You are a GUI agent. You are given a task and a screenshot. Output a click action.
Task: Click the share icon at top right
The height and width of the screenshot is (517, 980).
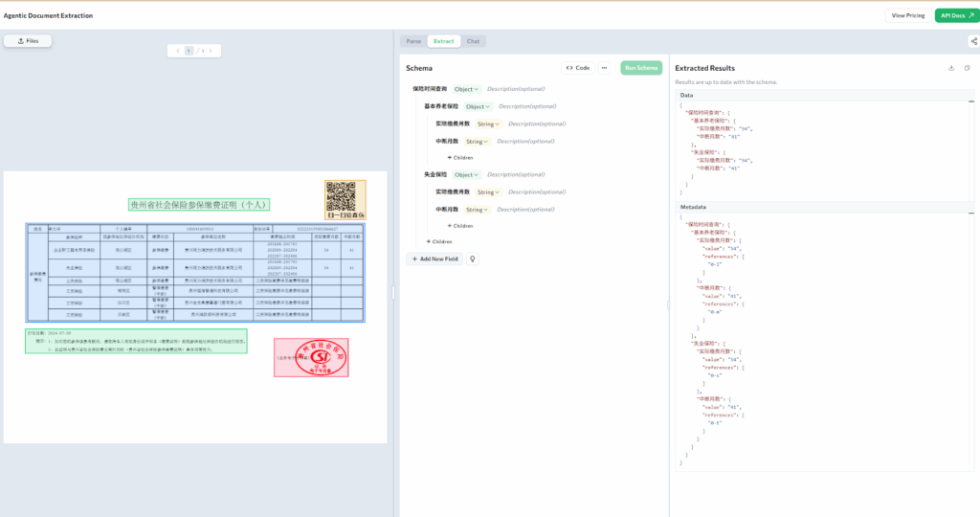point(973,41)
